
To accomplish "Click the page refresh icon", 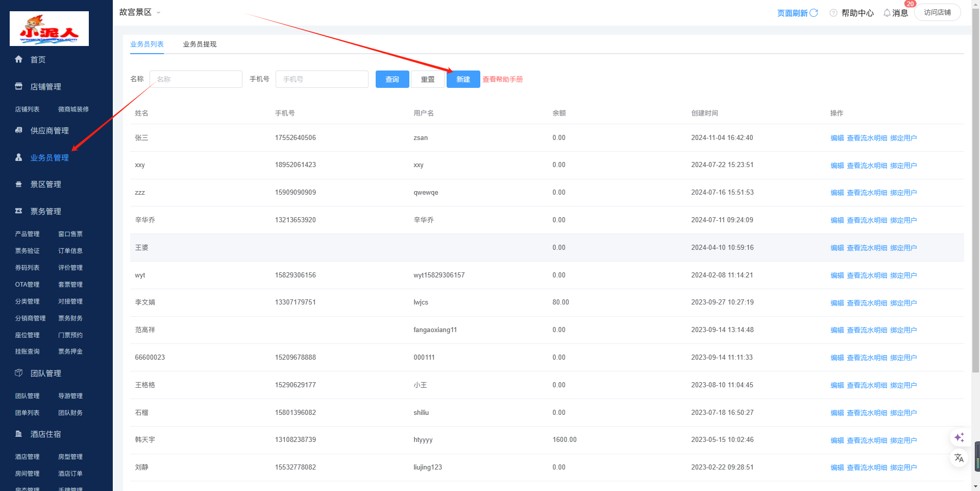I will (x=814, y=13).
